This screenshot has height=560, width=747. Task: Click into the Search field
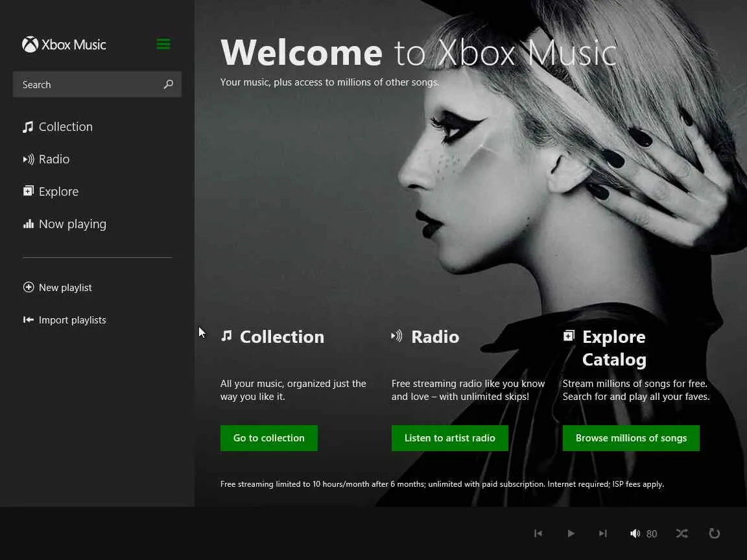point(97,84)
